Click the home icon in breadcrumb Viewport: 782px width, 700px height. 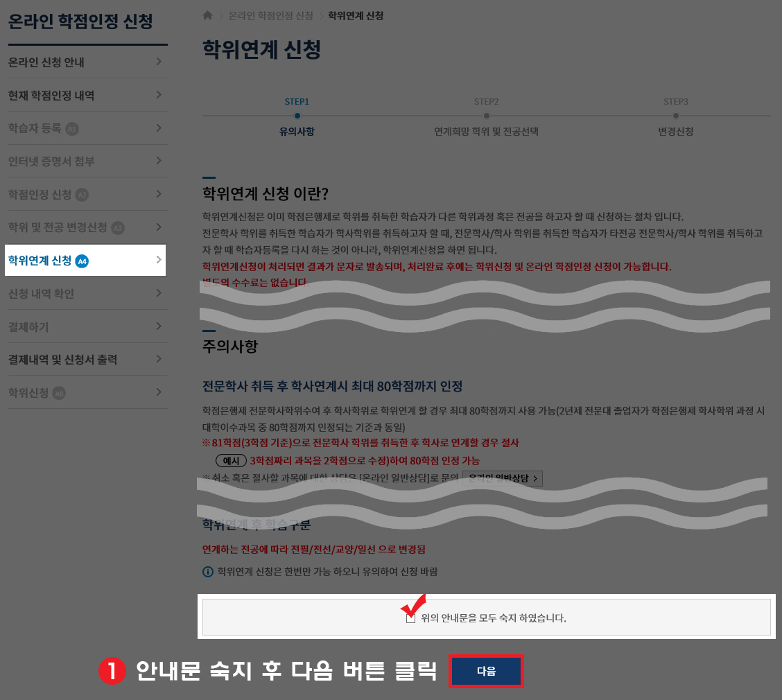coord(207,15)
